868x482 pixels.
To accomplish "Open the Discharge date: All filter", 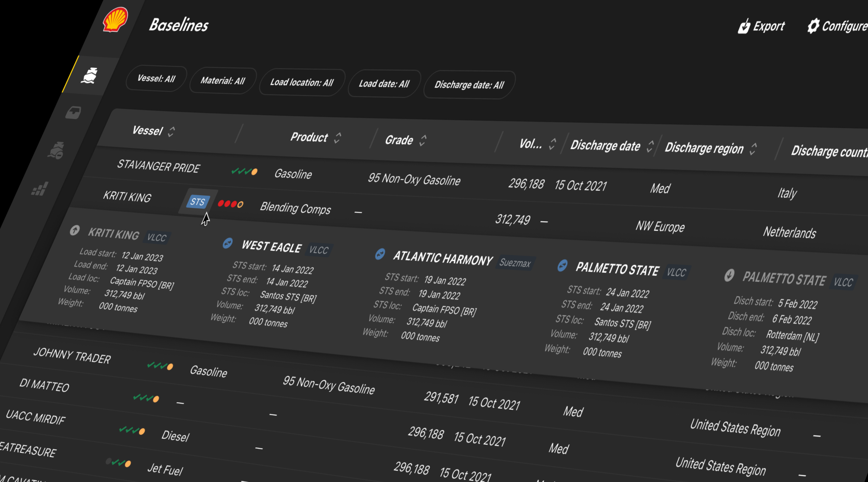I will [x=469, y=85].
